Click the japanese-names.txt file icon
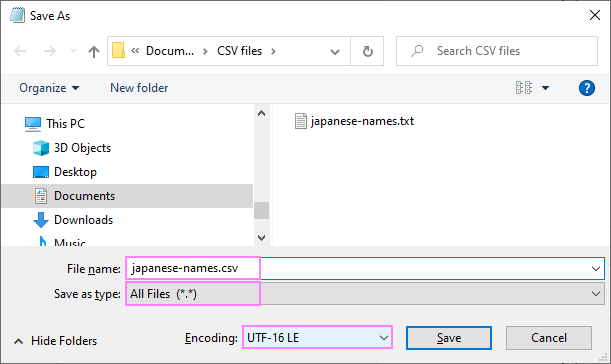This screenshot has width=611, height=364. [x=301, y=121]
